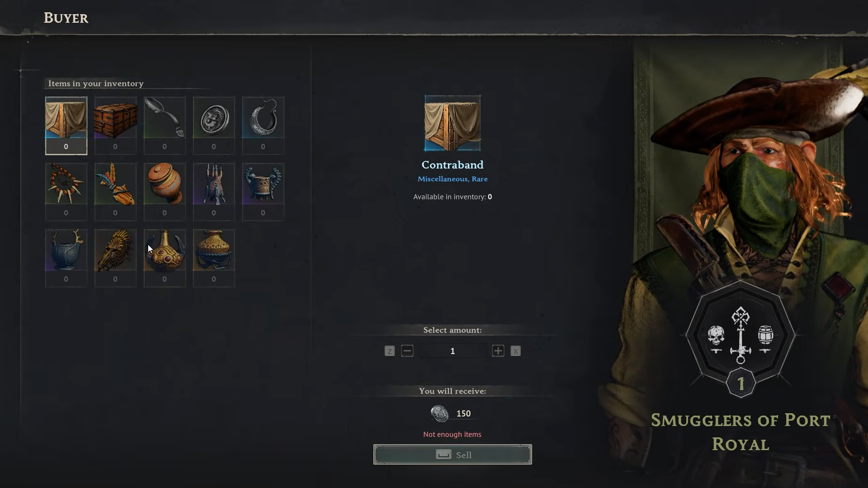Set maximum amount with X button
The height and width of the screenshot is (488, 868).
click(x=516, y=351)
